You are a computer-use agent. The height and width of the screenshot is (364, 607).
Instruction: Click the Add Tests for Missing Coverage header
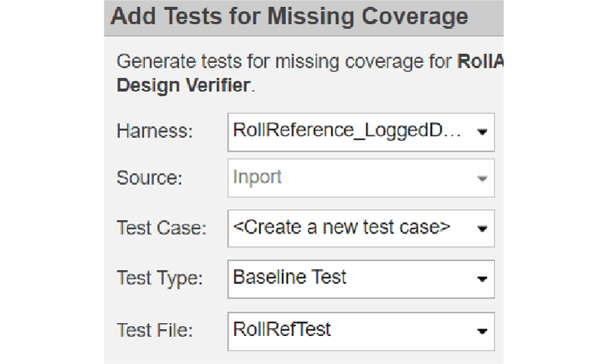288,17
